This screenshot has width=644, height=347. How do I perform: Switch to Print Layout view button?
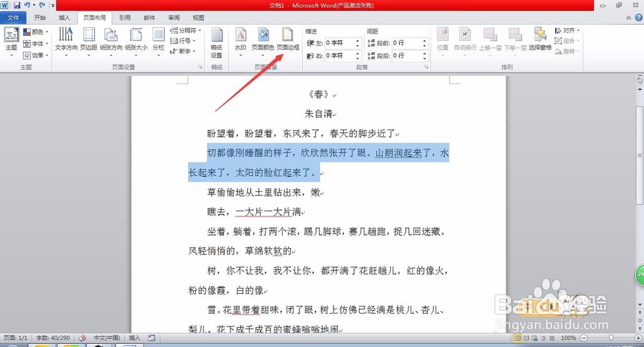[x=518, y=338]
